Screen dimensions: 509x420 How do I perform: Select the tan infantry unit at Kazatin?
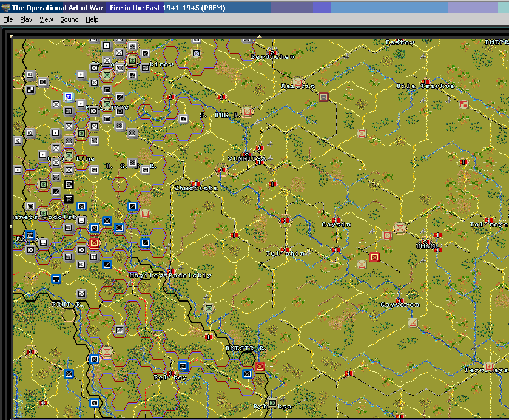point(298,82)
